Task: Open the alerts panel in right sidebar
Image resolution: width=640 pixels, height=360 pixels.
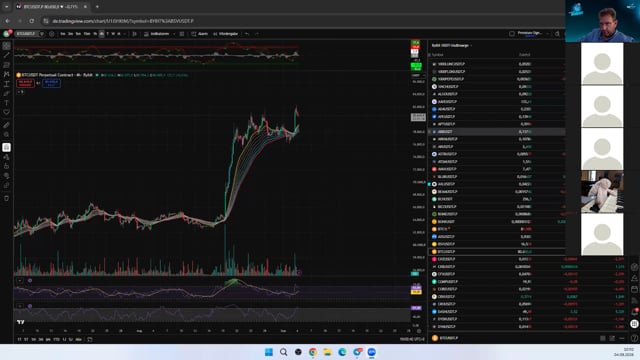Action: [x=634, y=278]
